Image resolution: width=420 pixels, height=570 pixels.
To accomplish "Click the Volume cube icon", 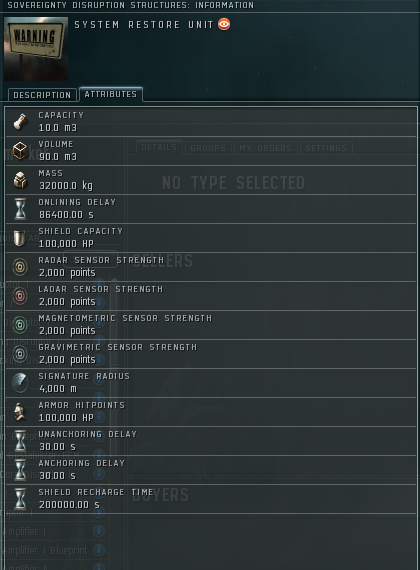I will (20, 150).
